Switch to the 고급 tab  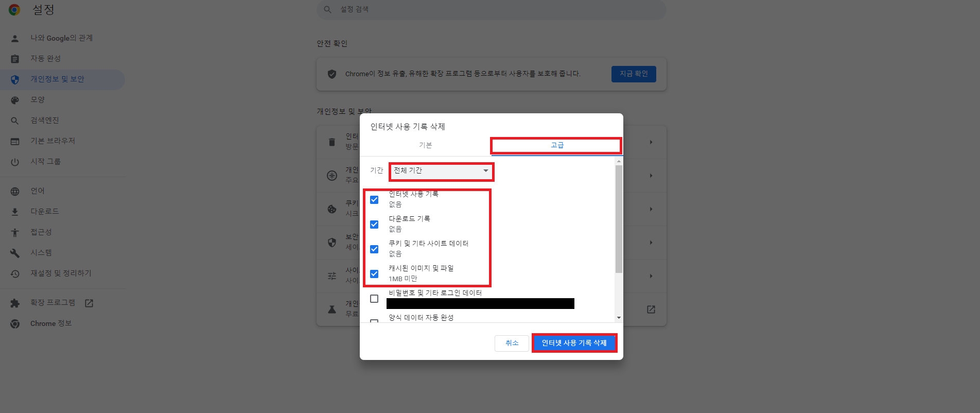pyautogui.click(x=557, y=145)
